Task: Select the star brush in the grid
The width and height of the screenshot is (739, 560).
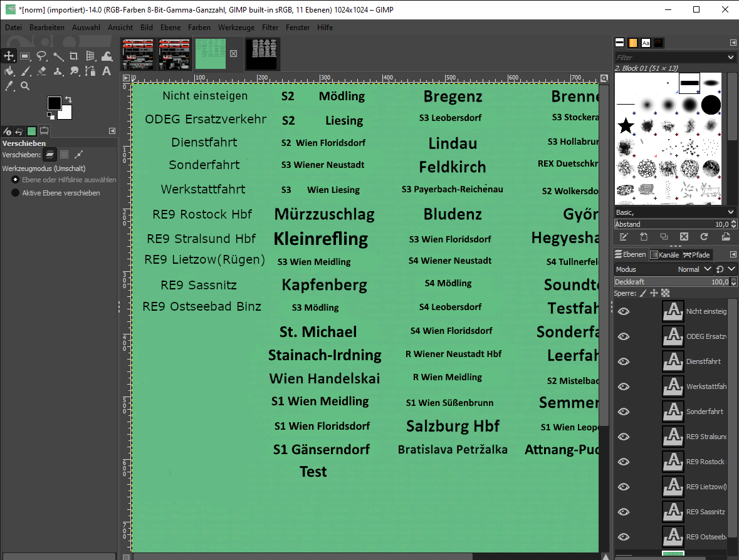Action: 626,126
